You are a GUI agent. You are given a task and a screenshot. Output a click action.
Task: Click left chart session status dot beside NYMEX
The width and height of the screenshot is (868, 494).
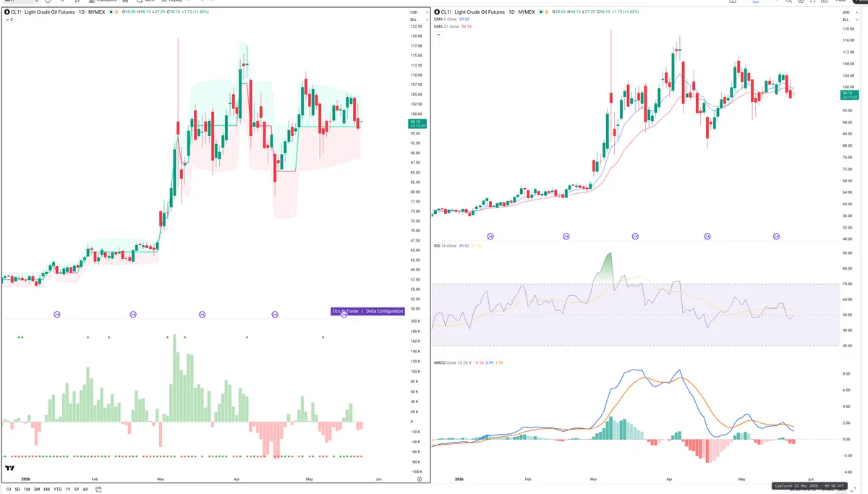(x=111, y=12)
